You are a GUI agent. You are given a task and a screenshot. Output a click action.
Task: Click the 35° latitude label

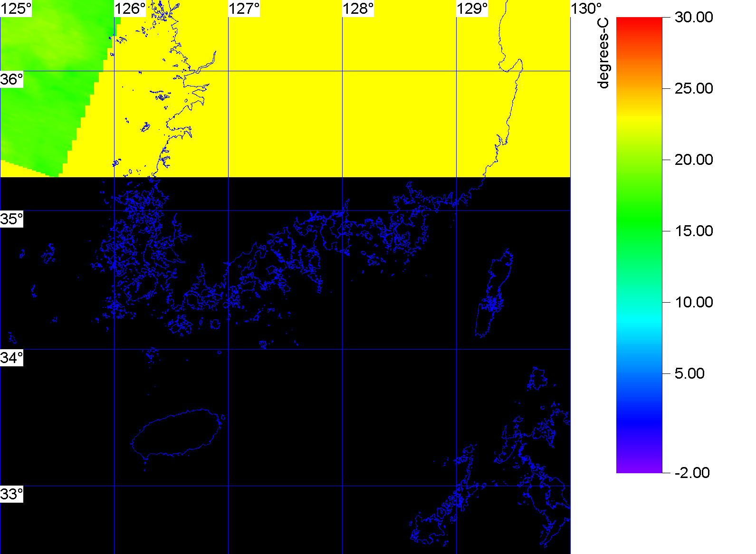coord(11,219)
